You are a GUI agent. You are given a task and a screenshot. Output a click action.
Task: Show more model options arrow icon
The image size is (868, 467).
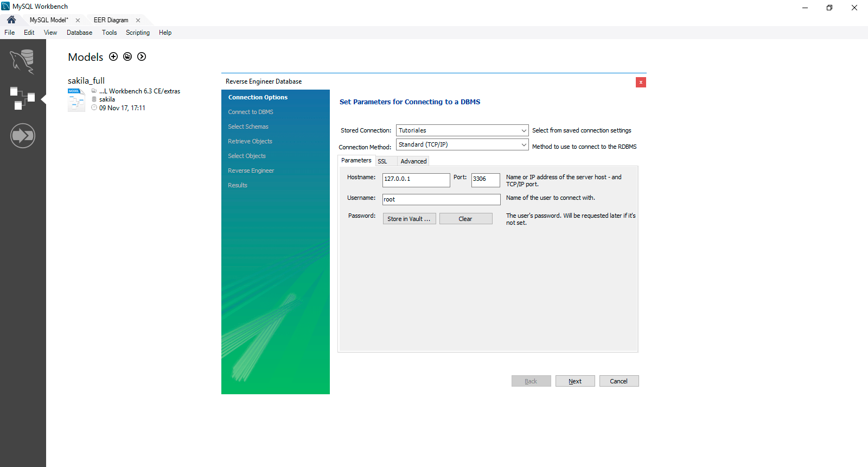coord(142,56)
